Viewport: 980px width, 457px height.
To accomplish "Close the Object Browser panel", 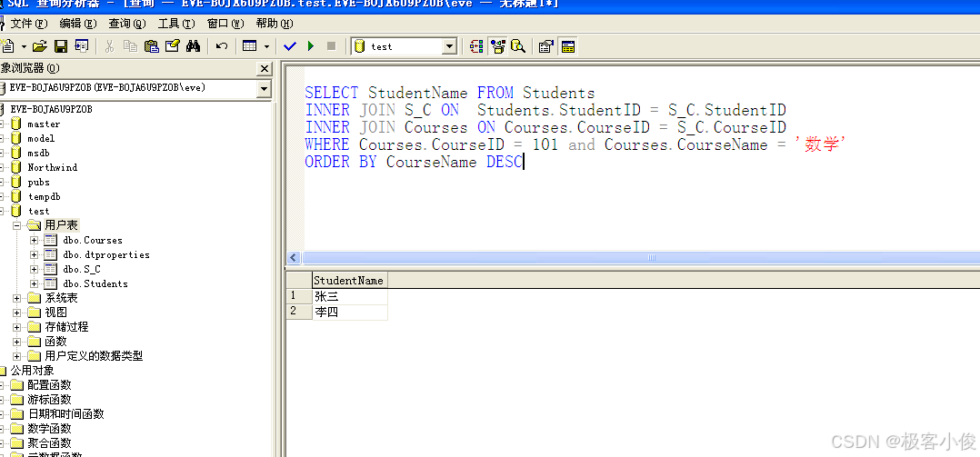I will point(265,69).
